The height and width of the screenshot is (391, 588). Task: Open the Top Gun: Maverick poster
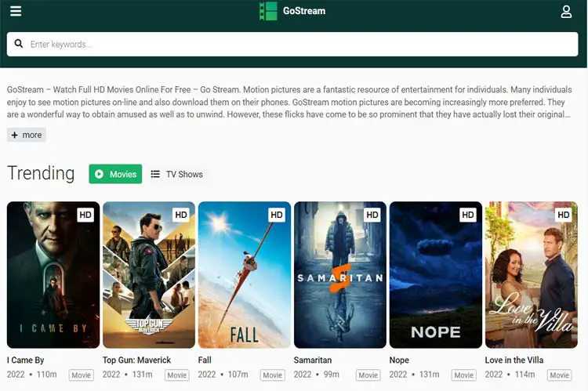149,275
